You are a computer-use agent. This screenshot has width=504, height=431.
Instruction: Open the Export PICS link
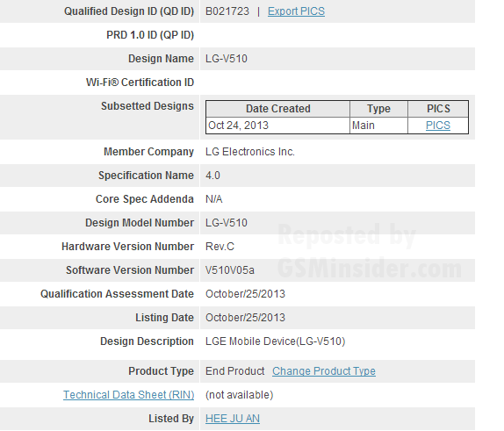[x=296, y=11]
